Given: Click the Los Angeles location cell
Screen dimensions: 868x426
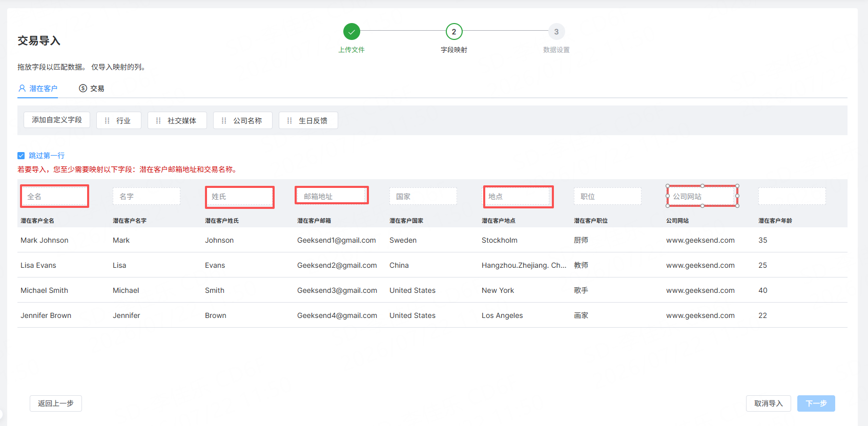Looking at the screenshot, I should coord(502,315).
